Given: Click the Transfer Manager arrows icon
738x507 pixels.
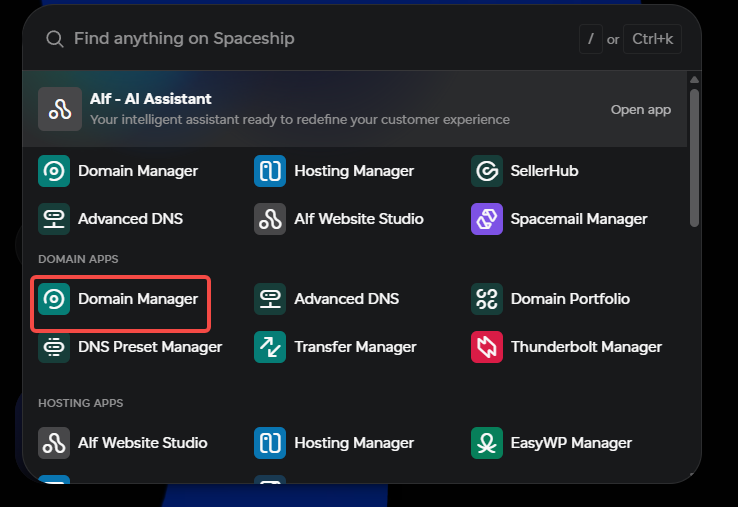Looking at the screenshot, I should 270,347.
